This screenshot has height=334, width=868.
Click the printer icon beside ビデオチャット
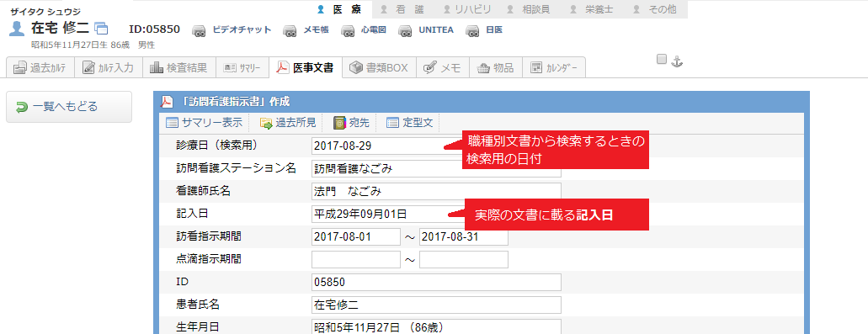pyautogui.click(x=200, y=30)
